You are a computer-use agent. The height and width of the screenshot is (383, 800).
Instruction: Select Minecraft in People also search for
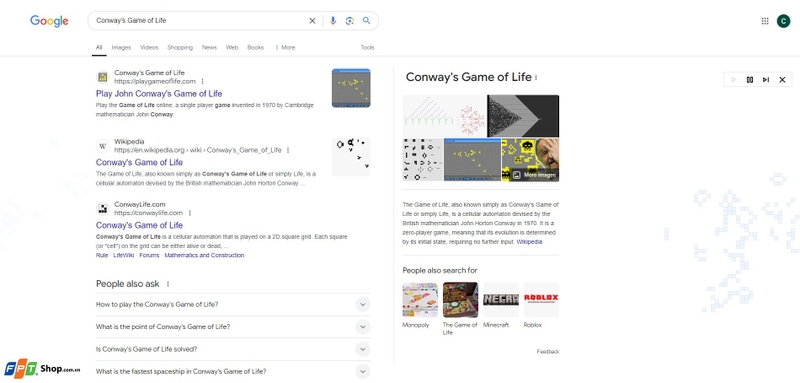click(501, 305)
